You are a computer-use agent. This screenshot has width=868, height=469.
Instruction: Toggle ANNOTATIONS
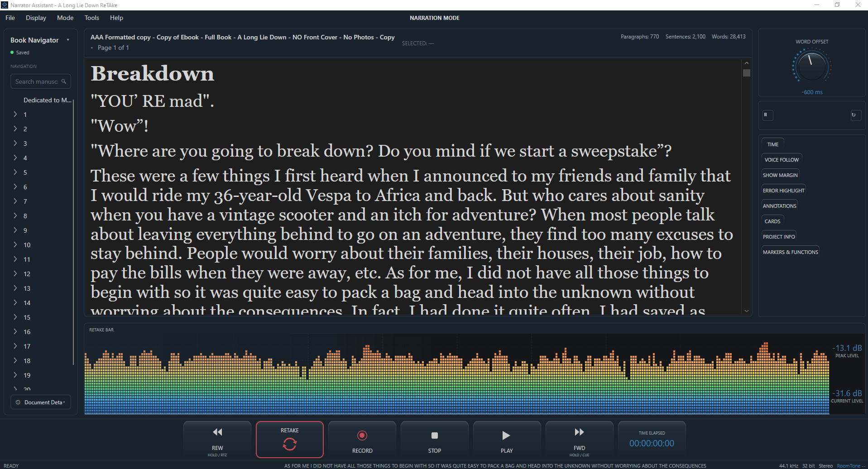tap(779, 206)
